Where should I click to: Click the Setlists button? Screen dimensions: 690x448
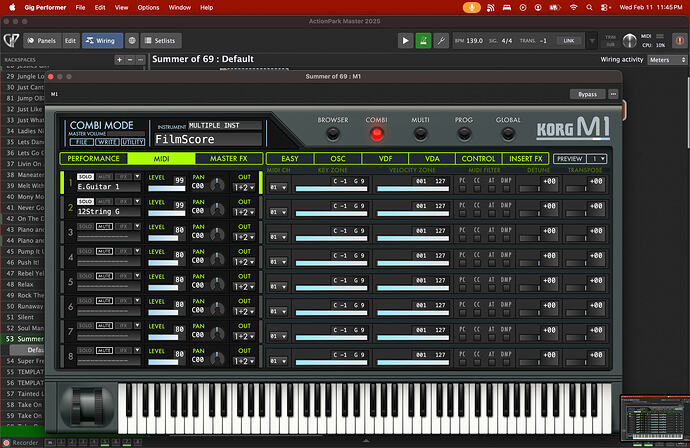(161, 40)
